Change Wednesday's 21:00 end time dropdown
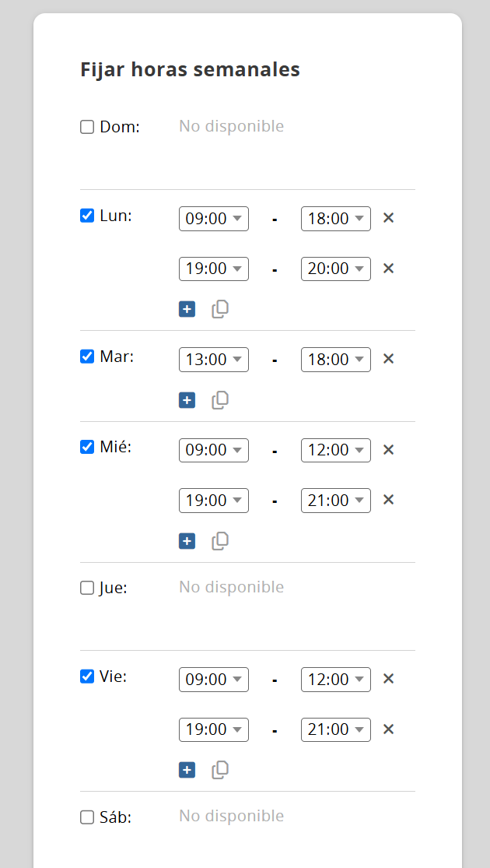 tap(336, 501)
